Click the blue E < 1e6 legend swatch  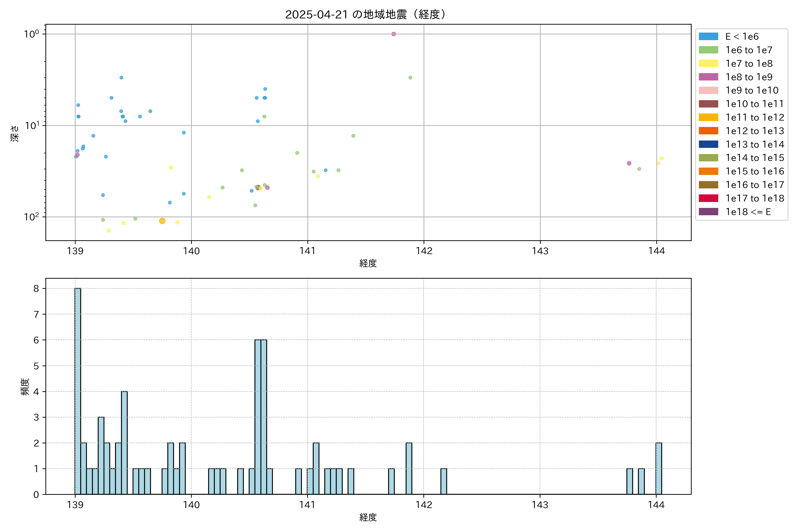tap(708, 36)
